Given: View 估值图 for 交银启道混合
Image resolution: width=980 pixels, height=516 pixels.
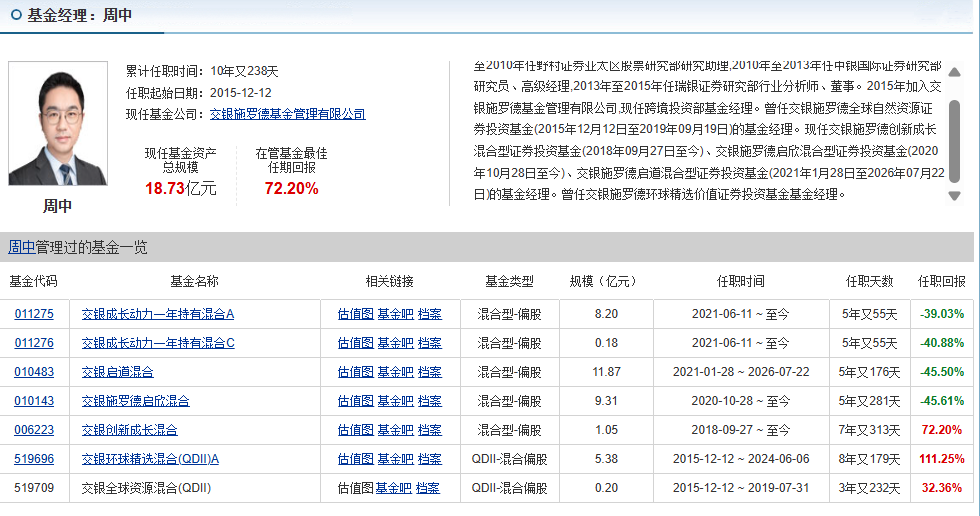Looking at the screenshot, I should [x=356, y=372].
